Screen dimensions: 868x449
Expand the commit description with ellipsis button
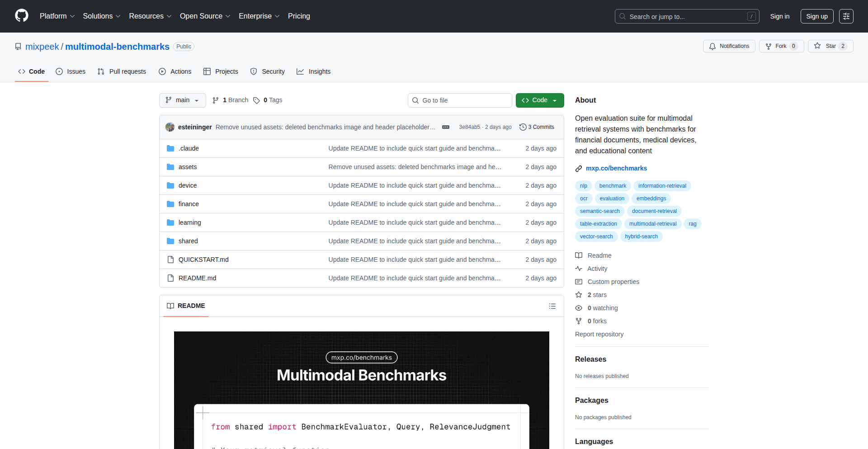coord(446,127)
